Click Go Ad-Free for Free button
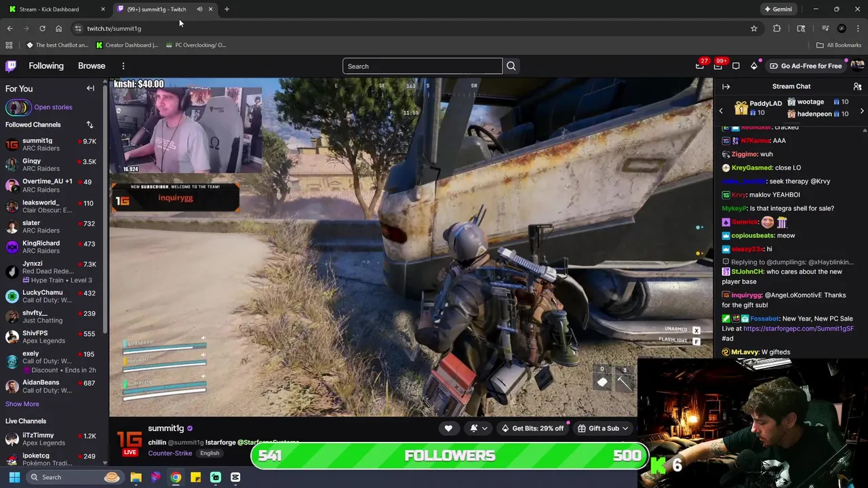The height and width of the screenshot is (488, 868). click(x=806, y=66)
